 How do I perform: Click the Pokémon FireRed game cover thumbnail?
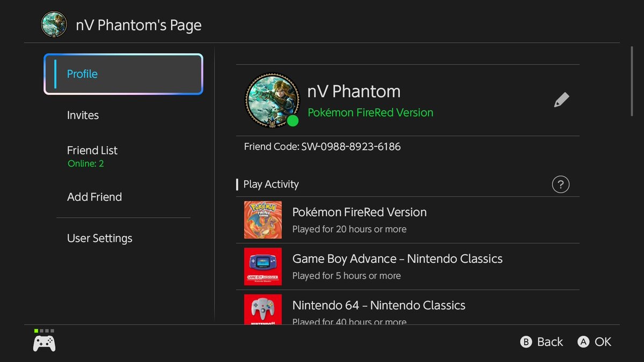(263, 220)
